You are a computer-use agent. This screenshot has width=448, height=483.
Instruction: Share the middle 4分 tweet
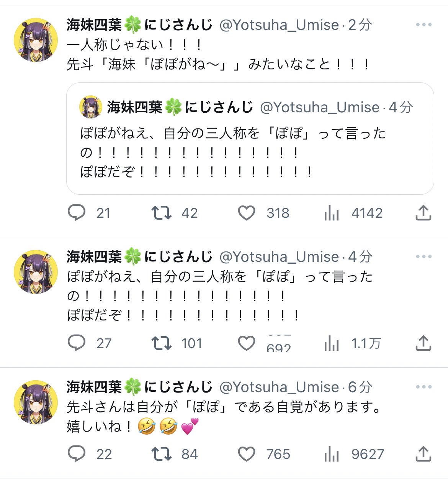[423, 343]
